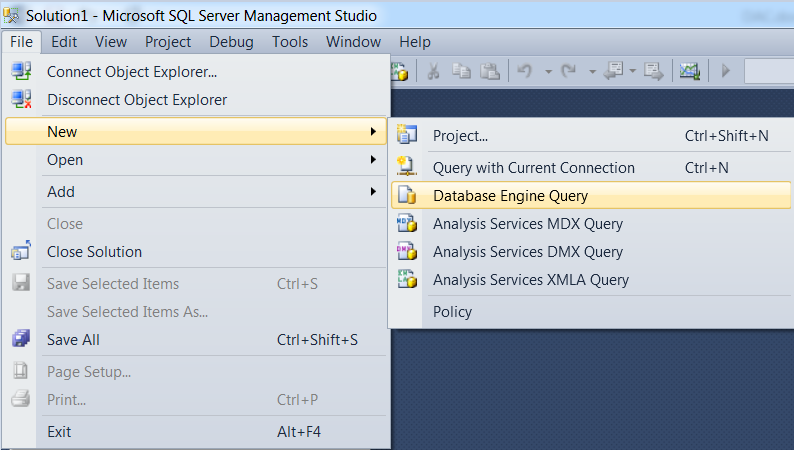Open the Navigate Backward dropdown arrow
Viewport: 794px width, 450px height.
[632, 71]
